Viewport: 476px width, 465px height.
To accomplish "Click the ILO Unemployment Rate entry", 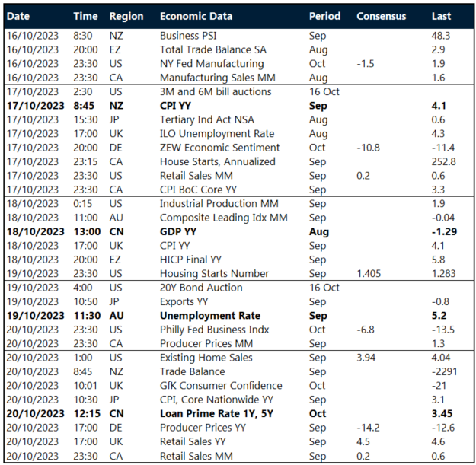I will tap(215, 134).
